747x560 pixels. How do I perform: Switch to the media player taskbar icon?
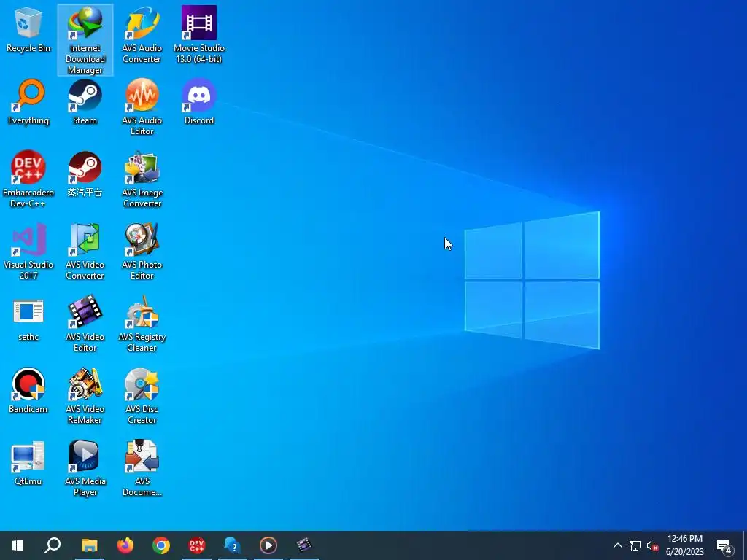click(x=268, y=545)
